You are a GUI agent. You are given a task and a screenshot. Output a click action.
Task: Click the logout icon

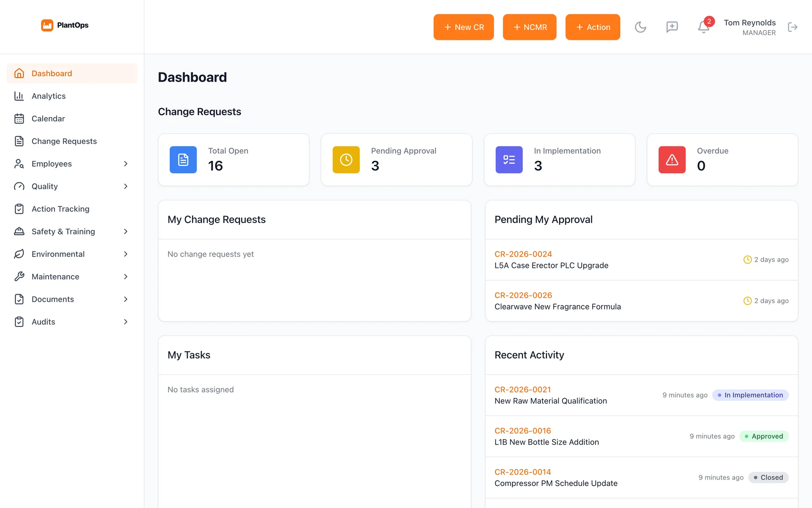793,27
